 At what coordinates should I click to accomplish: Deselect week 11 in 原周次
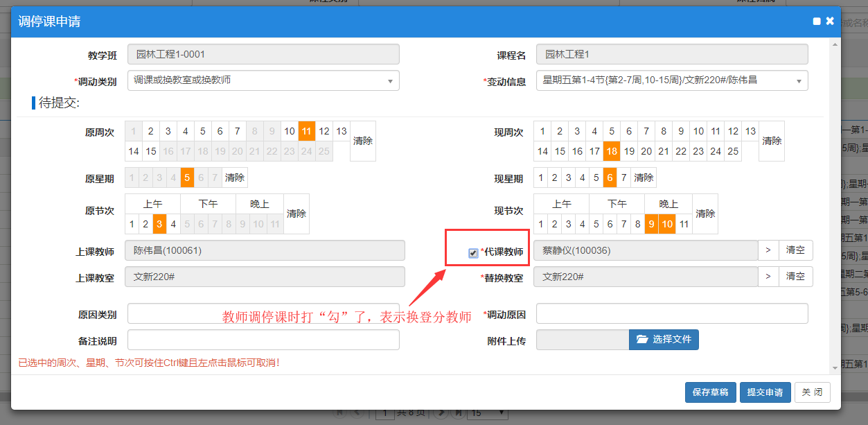(x=307, y=131)
